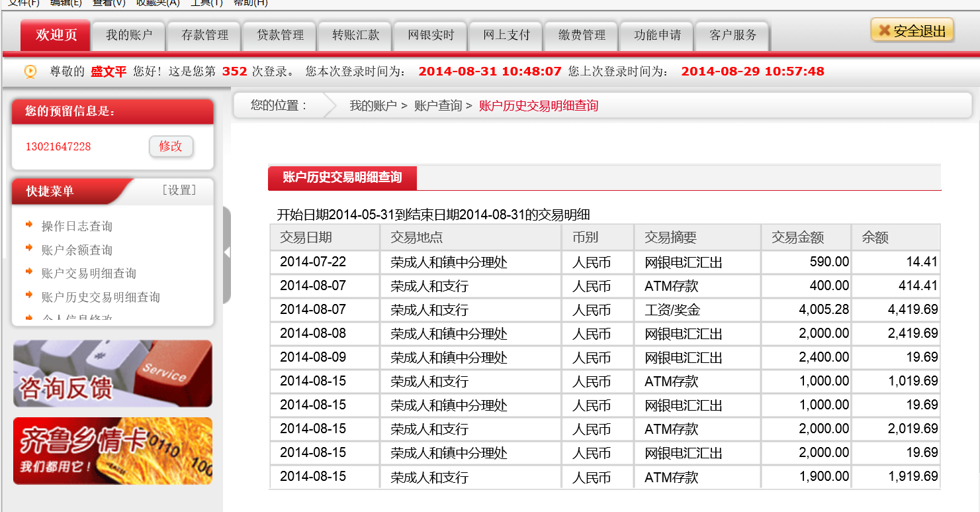
Task: Open the 客户服务 tab
Action: coord(733,36)
